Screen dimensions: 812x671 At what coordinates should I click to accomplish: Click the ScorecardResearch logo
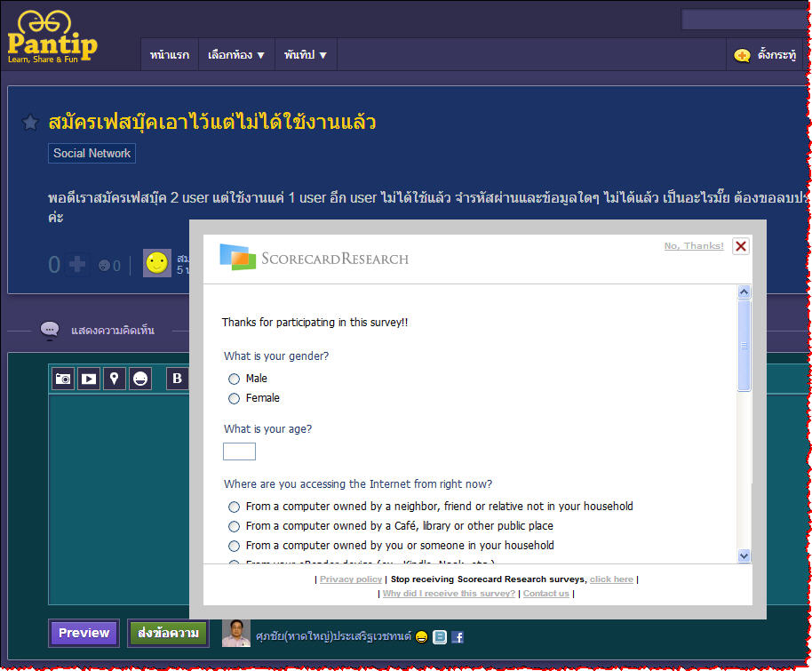point(314,258)
